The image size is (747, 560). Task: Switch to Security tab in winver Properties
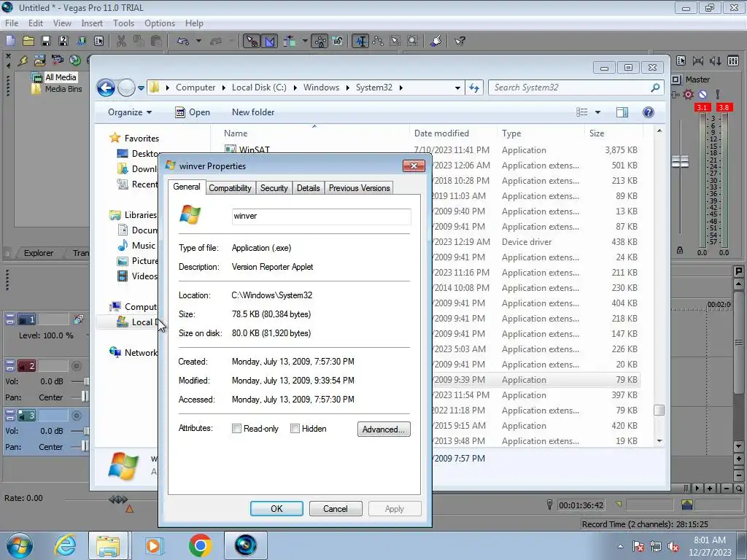274,188
